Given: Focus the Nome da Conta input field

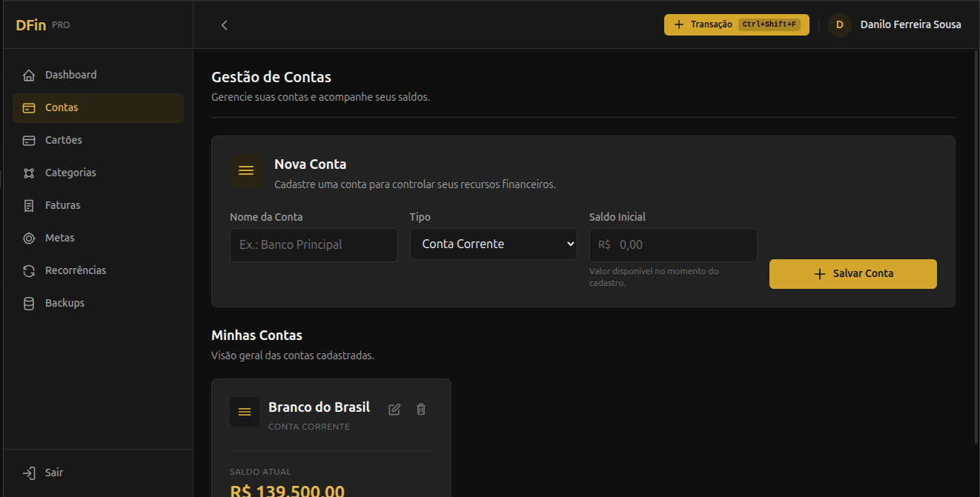Looking at the screenshot, I should pyautogui.click(x=314, y=244).
